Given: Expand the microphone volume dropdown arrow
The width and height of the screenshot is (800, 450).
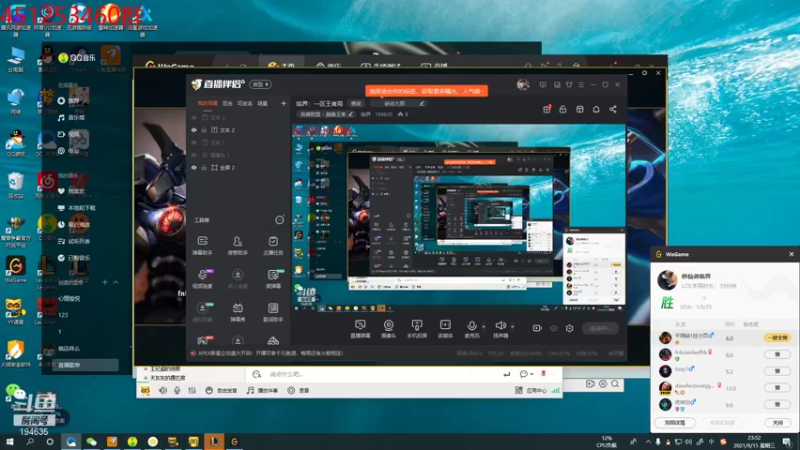Looking at the screenshot, I should [484, 327].
